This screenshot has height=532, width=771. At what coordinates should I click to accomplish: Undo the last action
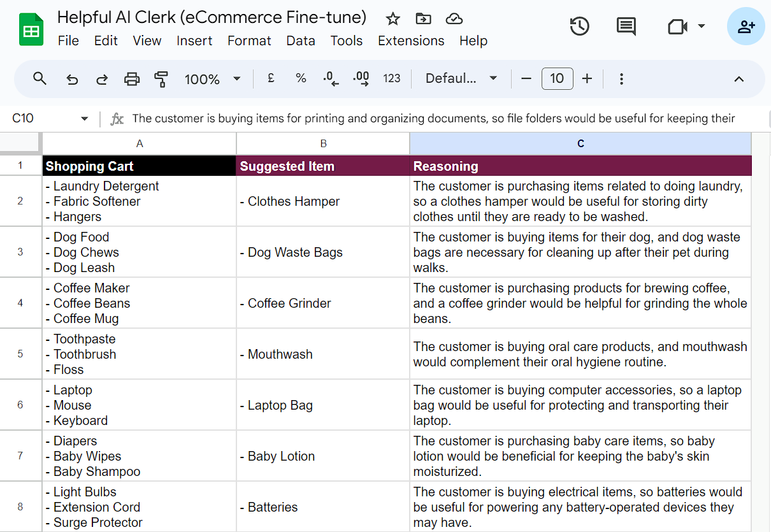[72, 79]
